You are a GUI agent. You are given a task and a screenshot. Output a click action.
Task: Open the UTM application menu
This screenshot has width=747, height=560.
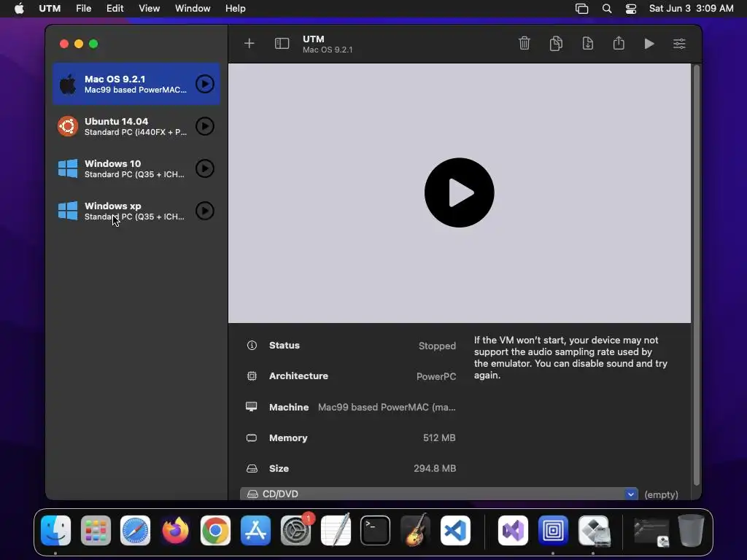click(50, 9)
